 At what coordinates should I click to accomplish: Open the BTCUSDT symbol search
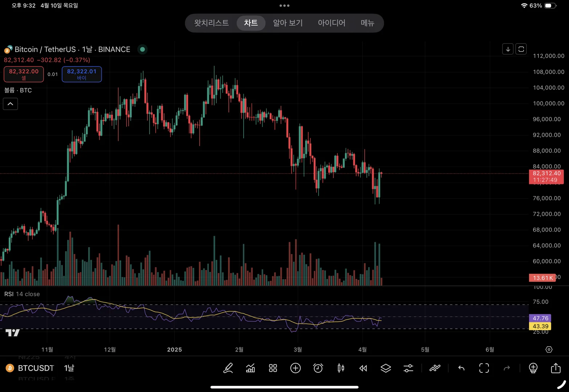coord(36,368)
